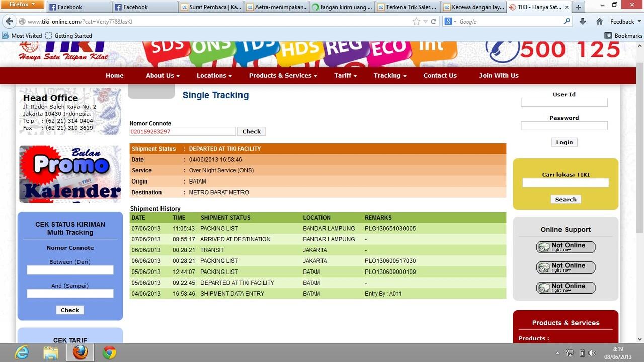Click the Nomor Connote tracking field
Screen dimensions: 644x362
click(x=183, y=131)
